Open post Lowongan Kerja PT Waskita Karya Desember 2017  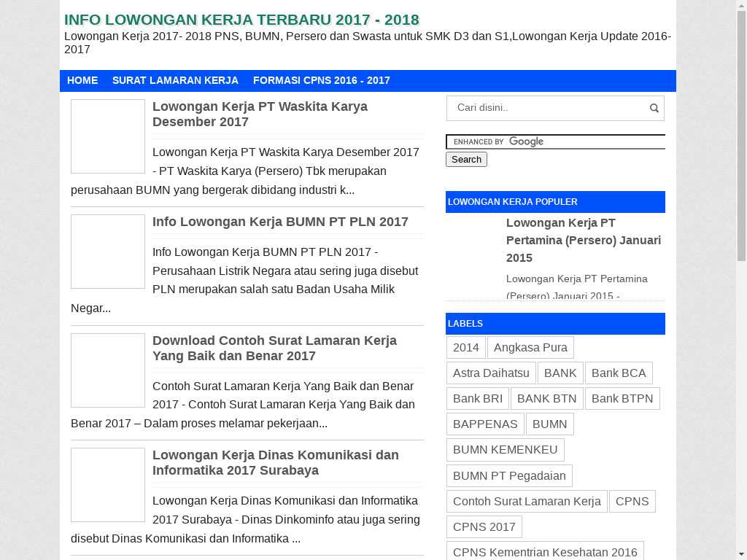tap(260, 114)
